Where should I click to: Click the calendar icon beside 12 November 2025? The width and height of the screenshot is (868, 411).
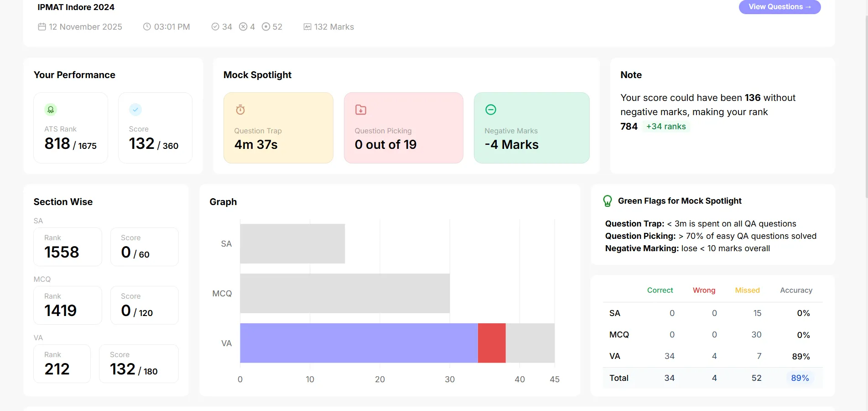tap(42, 27)
